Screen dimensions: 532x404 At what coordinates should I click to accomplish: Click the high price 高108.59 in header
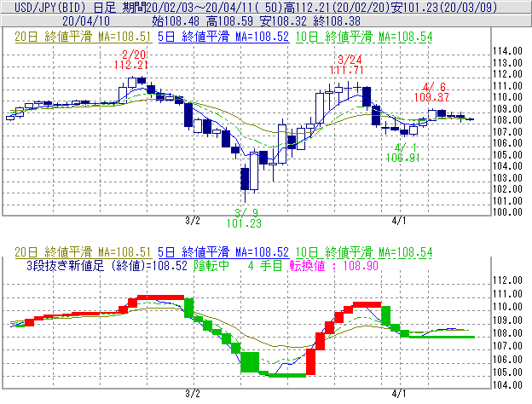229,21
